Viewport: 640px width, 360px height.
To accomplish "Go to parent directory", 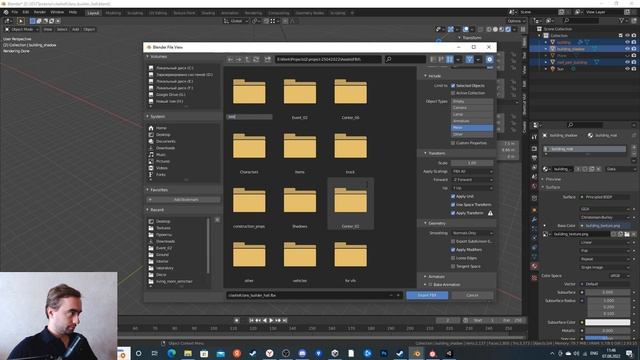I will 247,60.
